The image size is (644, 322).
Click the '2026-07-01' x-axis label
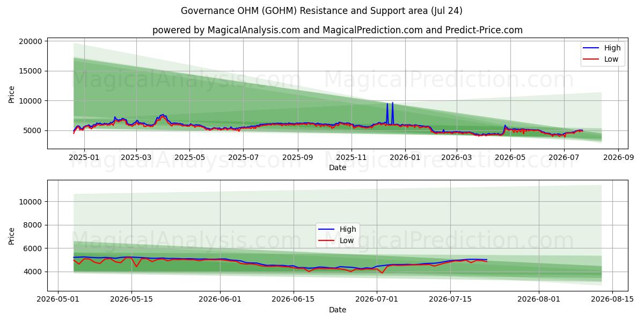[377, 299]
